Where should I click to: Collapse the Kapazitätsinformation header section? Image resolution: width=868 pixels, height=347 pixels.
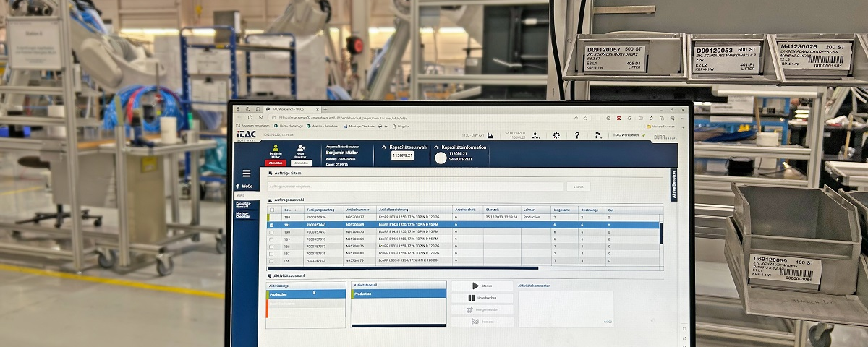pos(435,147)
